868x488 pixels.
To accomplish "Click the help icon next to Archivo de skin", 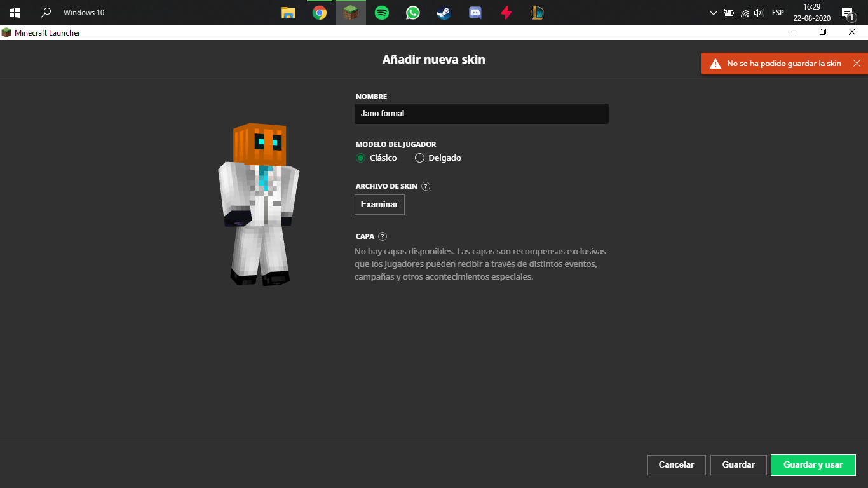I will pos(426,186).
